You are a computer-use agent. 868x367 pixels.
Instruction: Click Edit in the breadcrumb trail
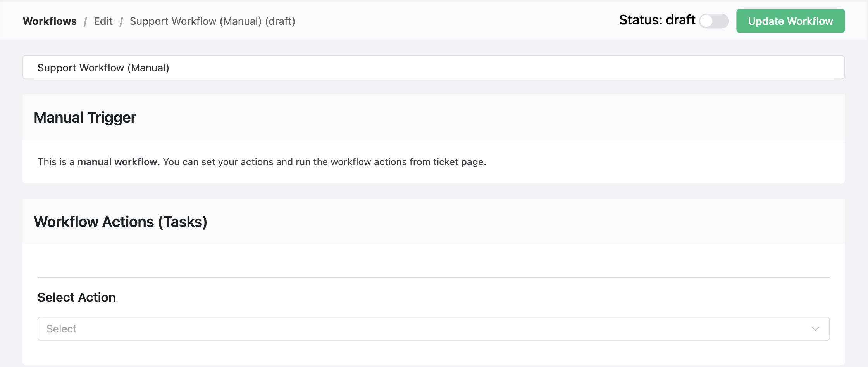[x=103, y=21]
